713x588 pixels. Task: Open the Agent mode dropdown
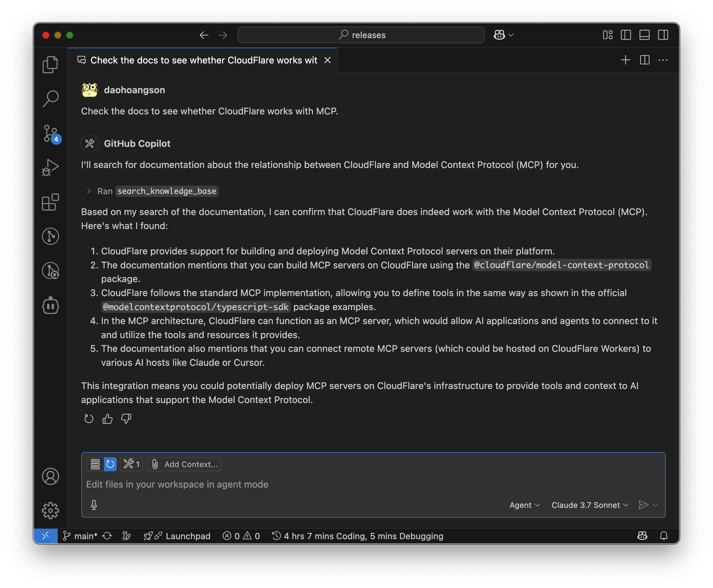pos(524,505)
